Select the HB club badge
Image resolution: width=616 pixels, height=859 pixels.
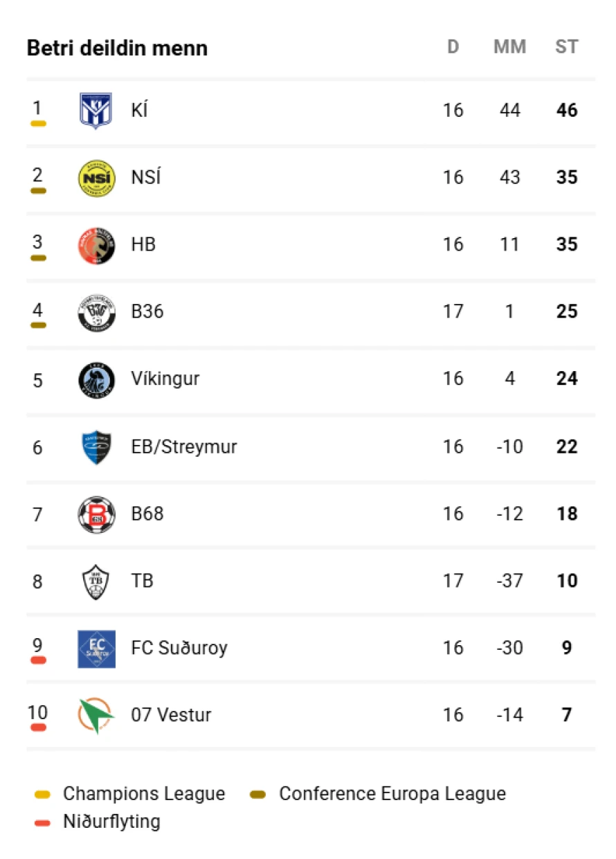[96, 245]
